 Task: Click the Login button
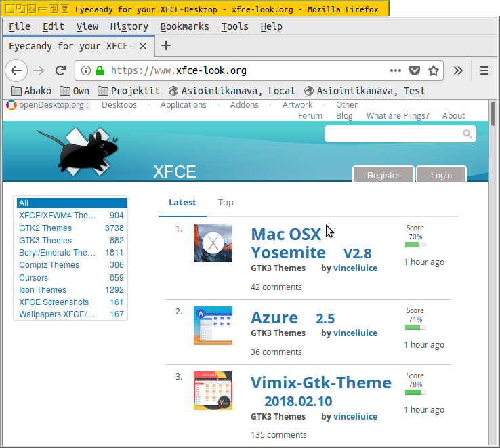coord(441,174)
